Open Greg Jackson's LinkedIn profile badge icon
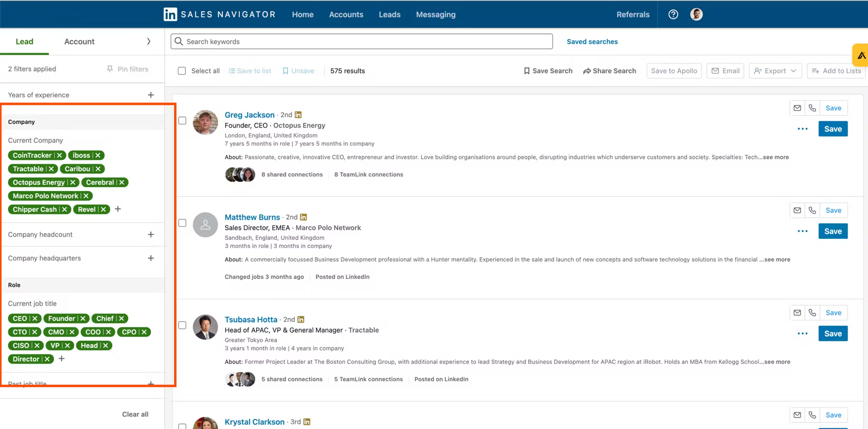 [x=298, y=114]
